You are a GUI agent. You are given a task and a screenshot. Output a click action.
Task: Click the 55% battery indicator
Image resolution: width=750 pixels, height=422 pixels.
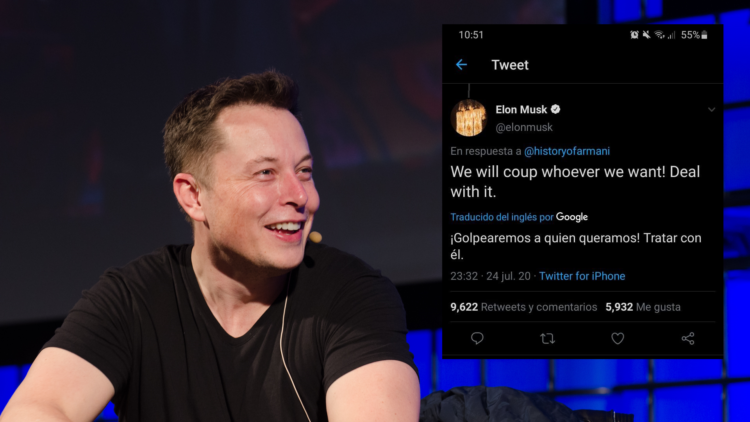pos(694,34)
